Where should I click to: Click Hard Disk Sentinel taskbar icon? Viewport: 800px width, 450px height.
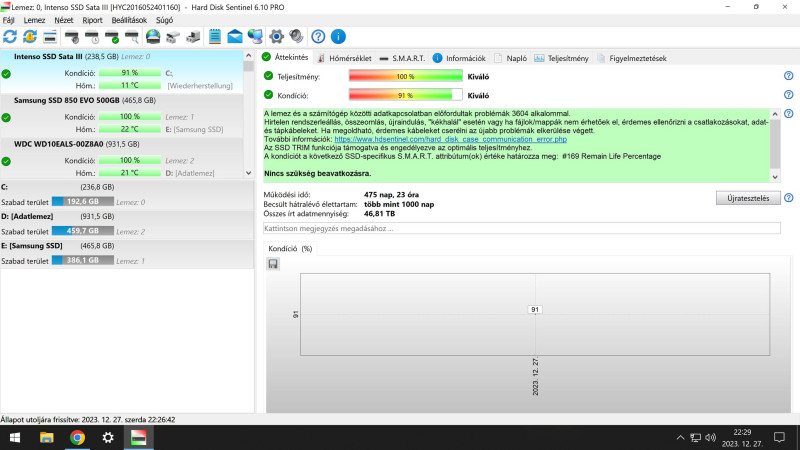point(139,438)
